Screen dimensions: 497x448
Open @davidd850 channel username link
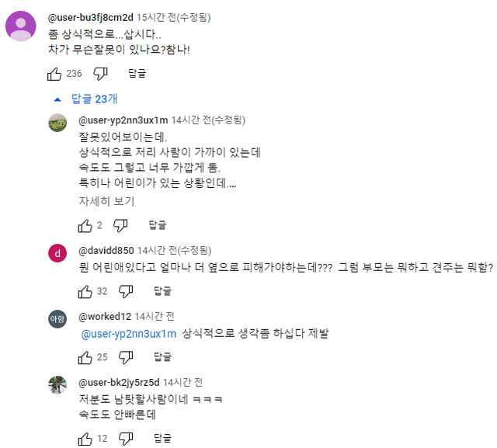(x=106, y=251)
